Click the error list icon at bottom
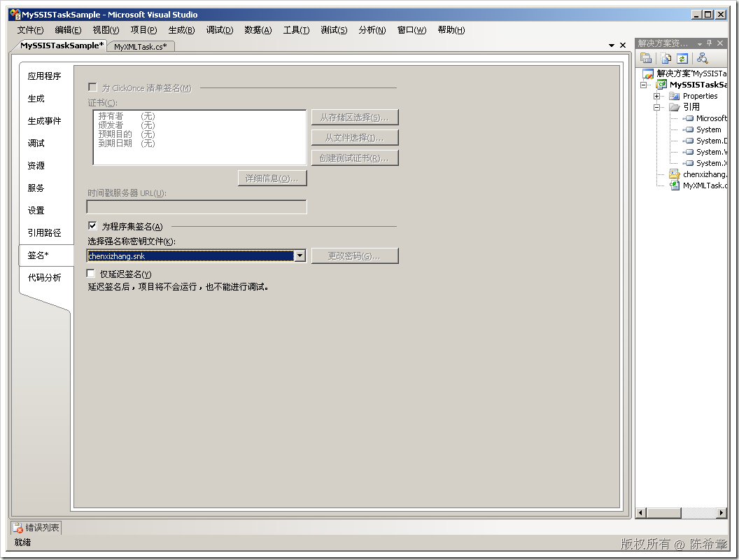 (17, 528)
